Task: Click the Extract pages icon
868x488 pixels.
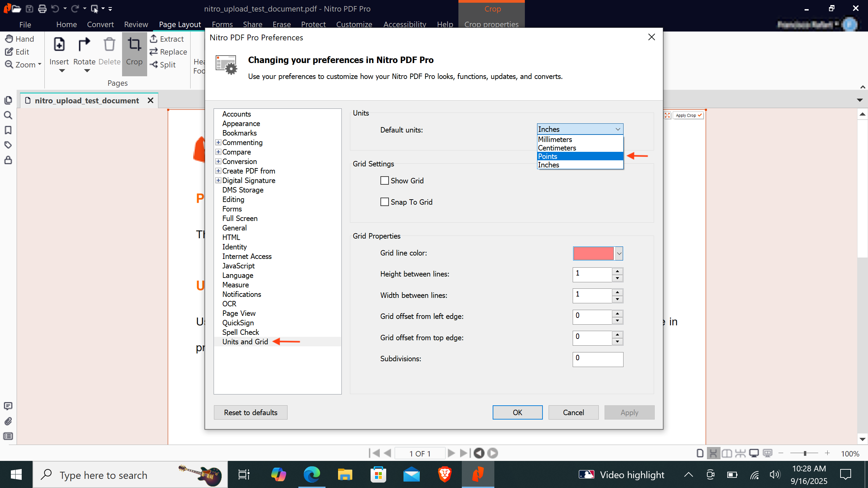Action: tap(154, 39)
